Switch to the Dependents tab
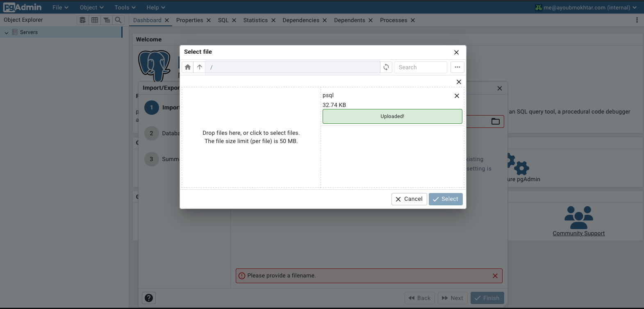 point(350,20)
